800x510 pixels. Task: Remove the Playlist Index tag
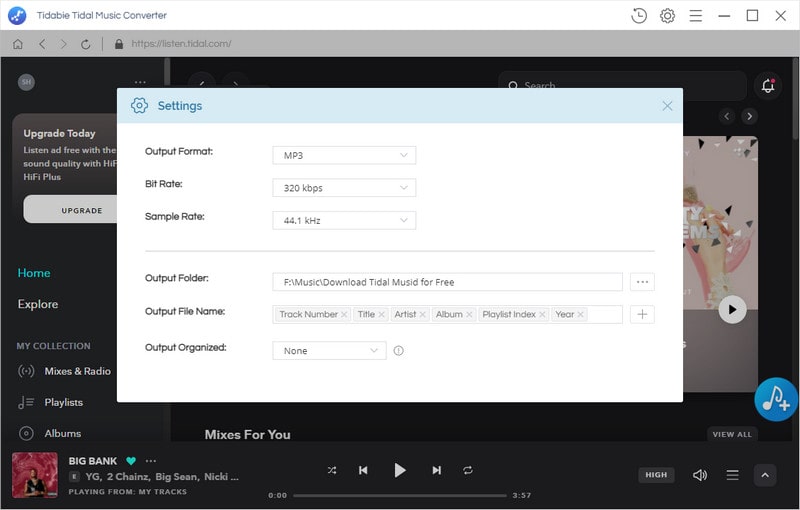click(542, 315)
